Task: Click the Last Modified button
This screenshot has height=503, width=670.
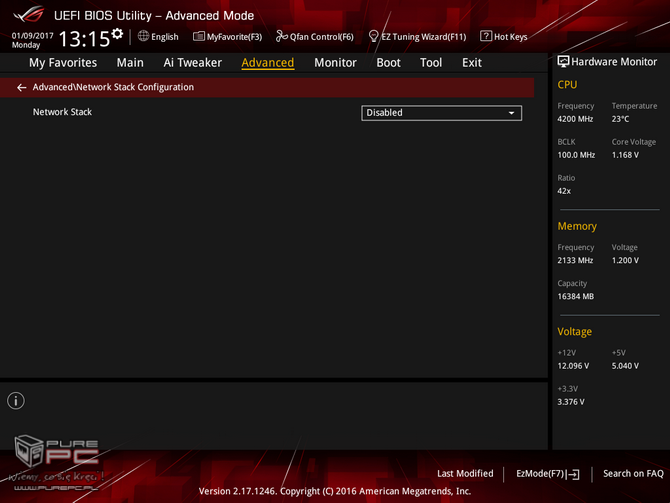Action: pos(465,474)
